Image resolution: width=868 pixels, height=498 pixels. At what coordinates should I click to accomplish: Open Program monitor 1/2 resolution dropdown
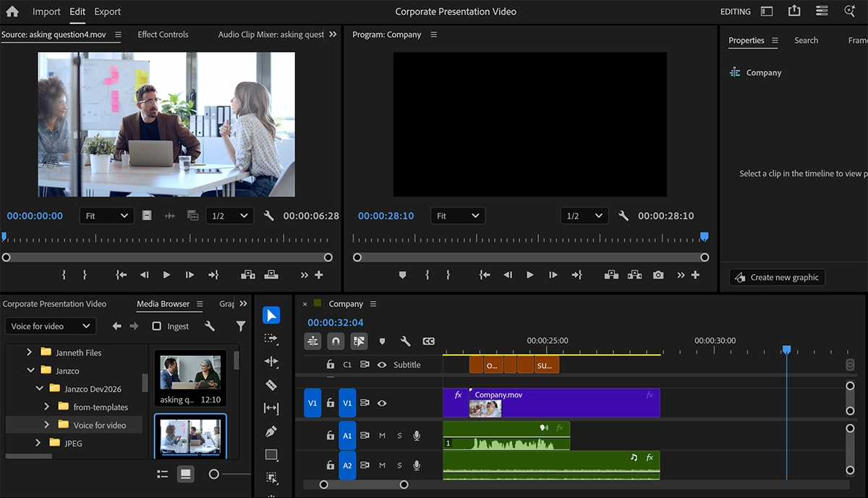click(584, 216)
